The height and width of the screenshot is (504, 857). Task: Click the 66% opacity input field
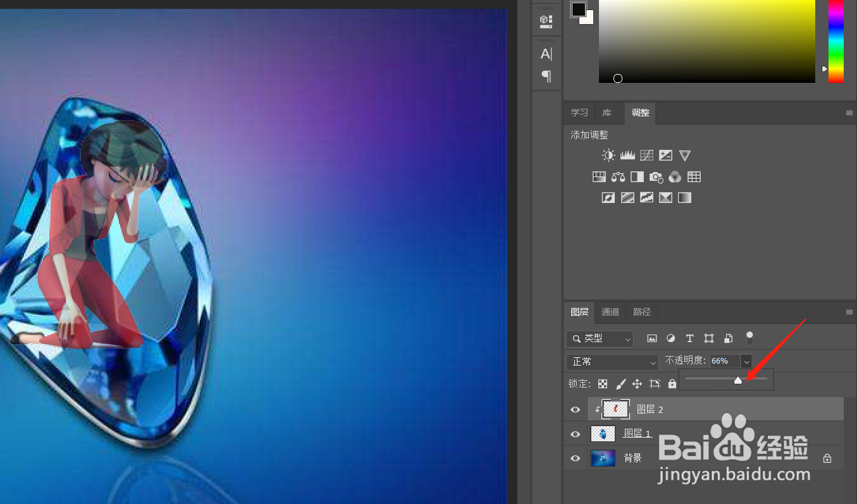(724, 362)
